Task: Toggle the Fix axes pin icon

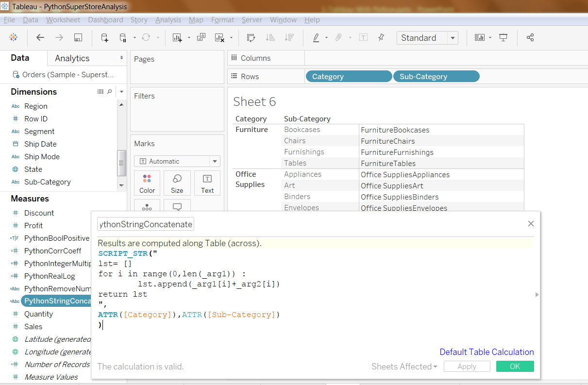Action: [381, 38]
